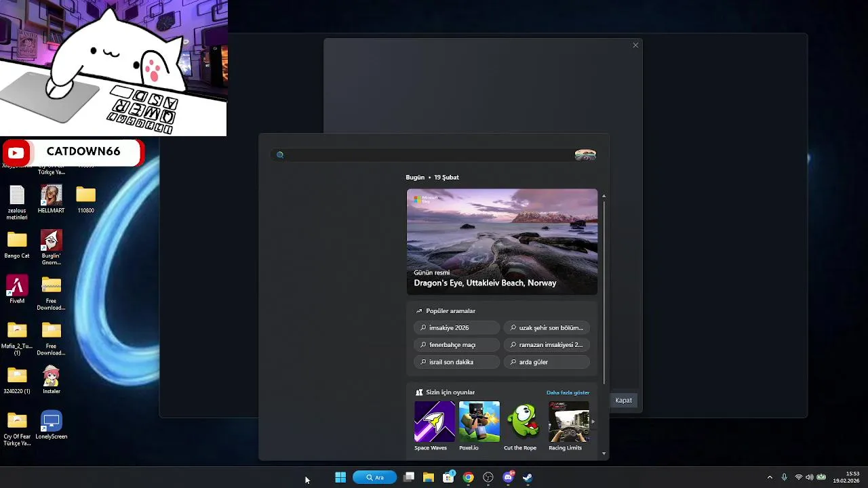The image size is (868, 488).
Task: Click the Ara search button on taskbar
Action: point(375,477)
